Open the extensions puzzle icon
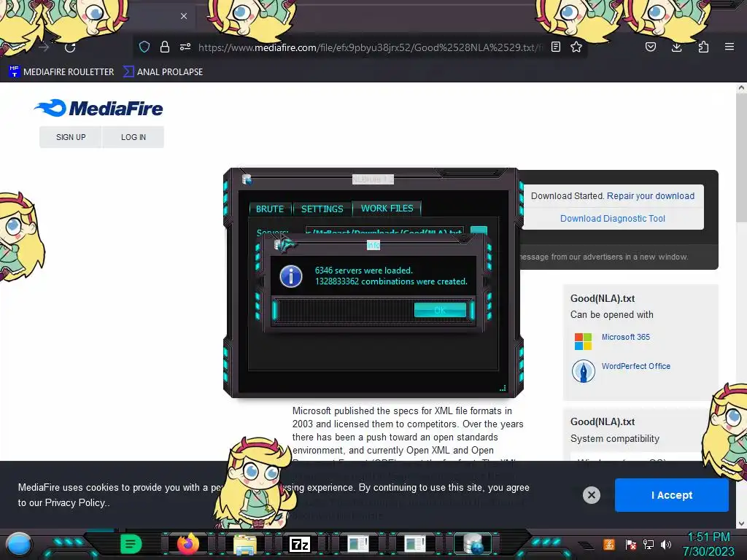This screenshot has width=747, height=560. [x=703, y=47]
